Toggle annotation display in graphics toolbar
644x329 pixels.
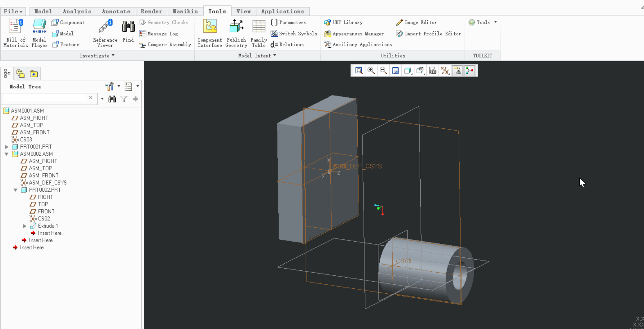click(457, 70)
